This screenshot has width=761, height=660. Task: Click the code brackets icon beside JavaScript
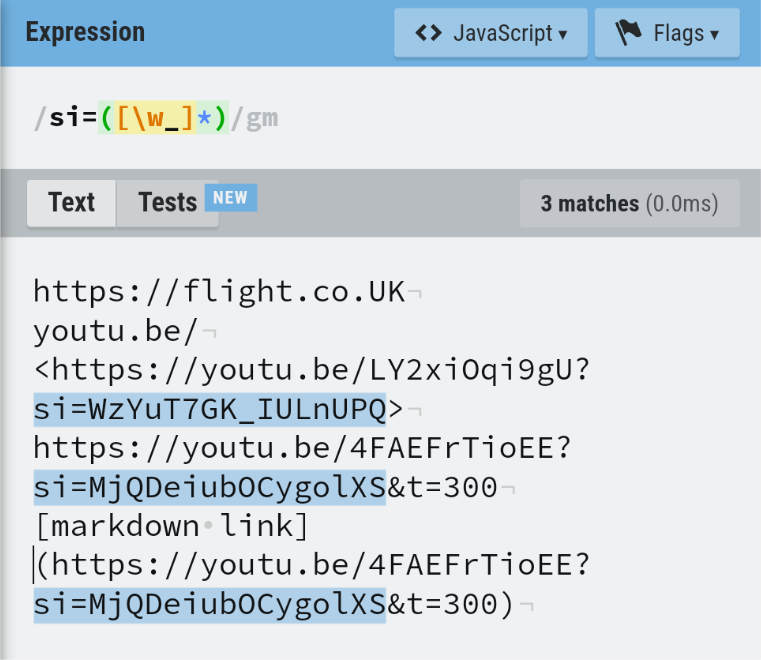tap(428, 33)
